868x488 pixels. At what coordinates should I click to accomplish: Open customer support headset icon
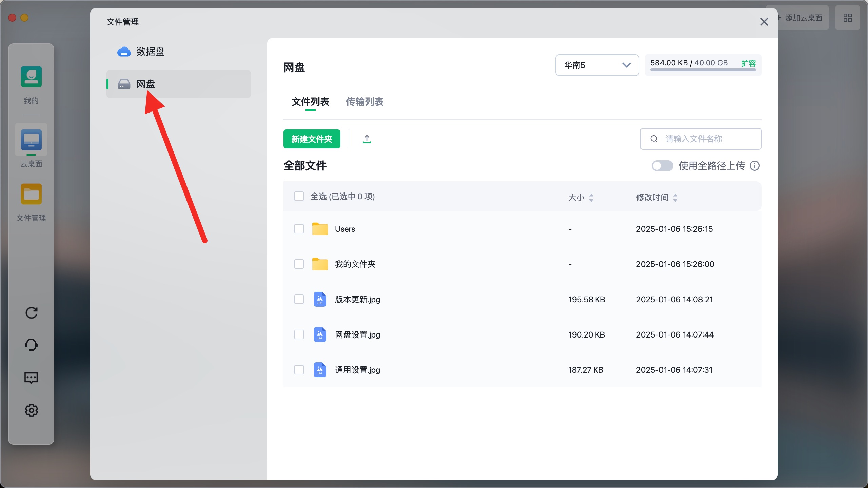(x=31, y=345)
